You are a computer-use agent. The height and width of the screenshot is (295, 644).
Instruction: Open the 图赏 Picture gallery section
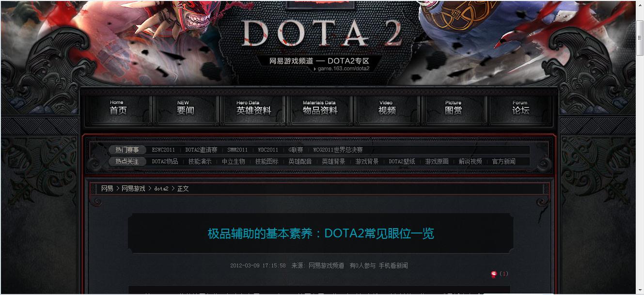point(454,108)
